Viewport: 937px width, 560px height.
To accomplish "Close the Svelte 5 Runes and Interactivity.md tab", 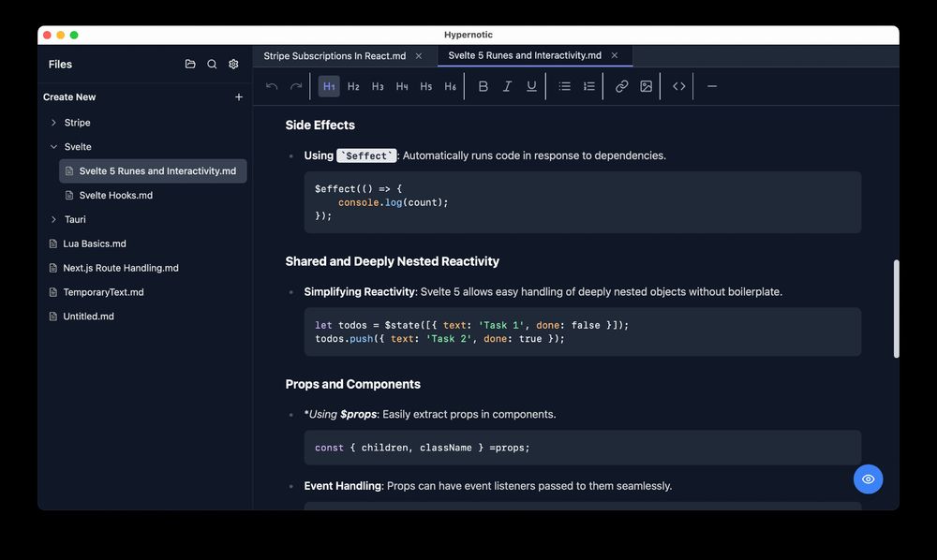I will pyautogui.click(x=615, y=55).
